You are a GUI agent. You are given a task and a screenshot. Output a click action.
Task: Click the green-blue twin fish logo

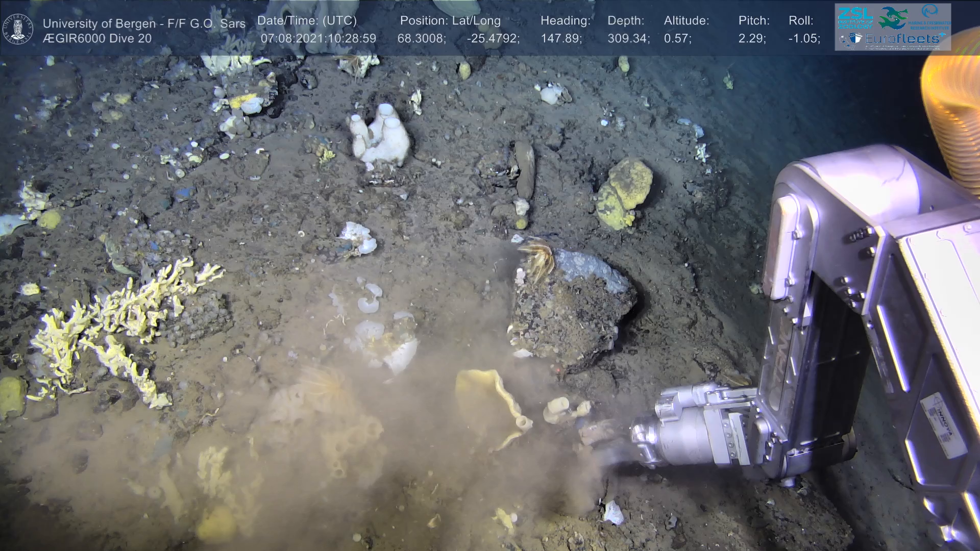[892, 17]
